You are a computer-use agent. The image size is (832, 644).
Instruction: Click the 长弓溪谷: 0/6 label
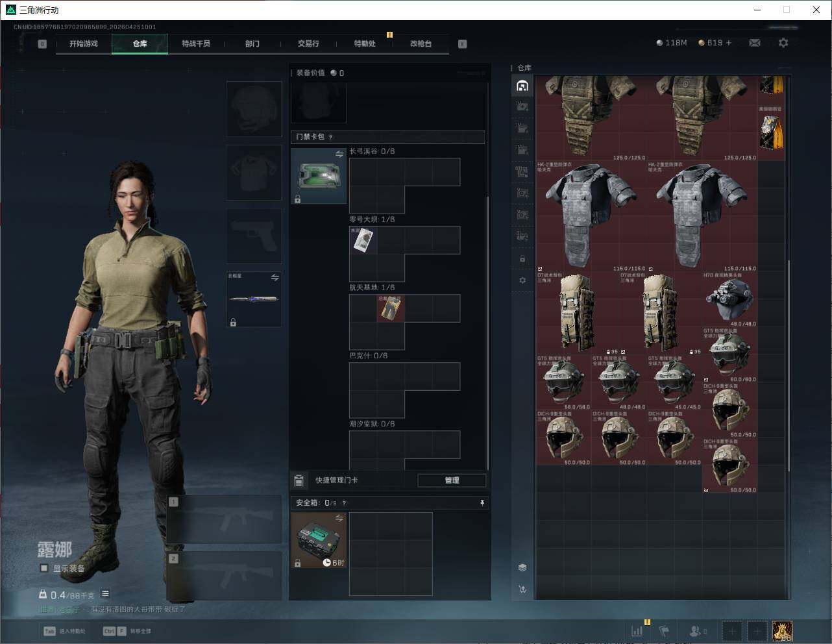pos(372,151)
